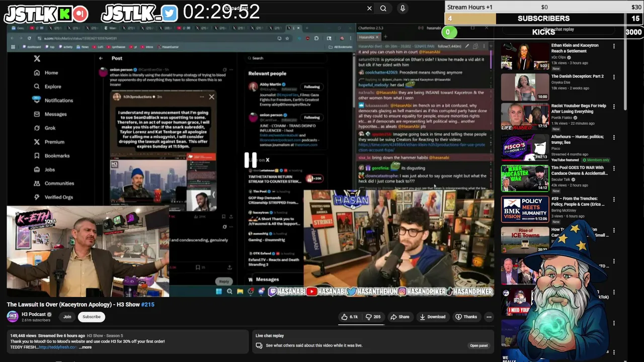Open the H3 Podcast channel name
This screenshot has width=644, height=362.
point(33,314)
